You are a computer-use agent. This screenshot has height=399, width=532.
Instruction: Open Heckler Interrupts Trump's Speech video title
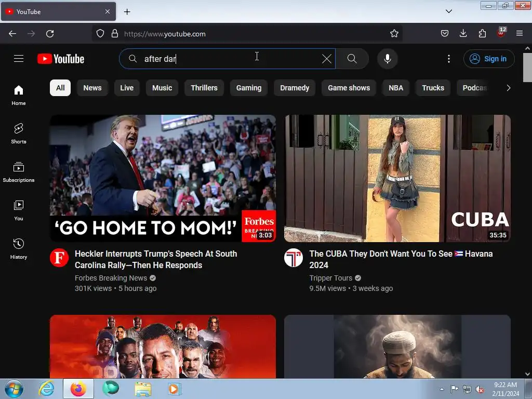(156, 259)
